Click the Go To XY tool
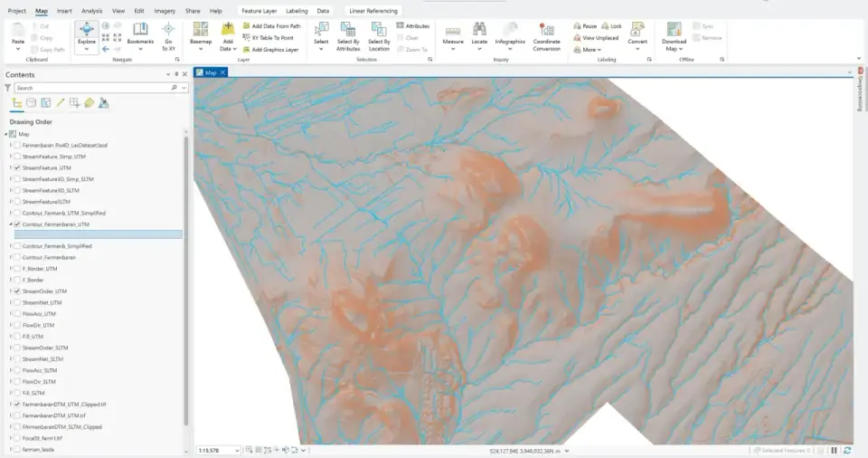 pyautogui.click(x=168, y=36)
